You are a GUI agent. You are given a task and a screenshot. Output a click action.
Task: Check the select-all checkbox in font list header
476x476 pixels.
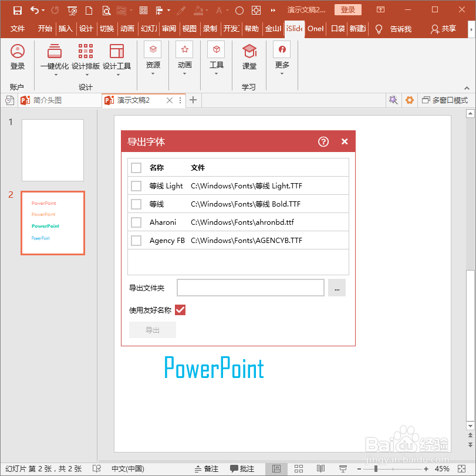click(x=136, y=168)
